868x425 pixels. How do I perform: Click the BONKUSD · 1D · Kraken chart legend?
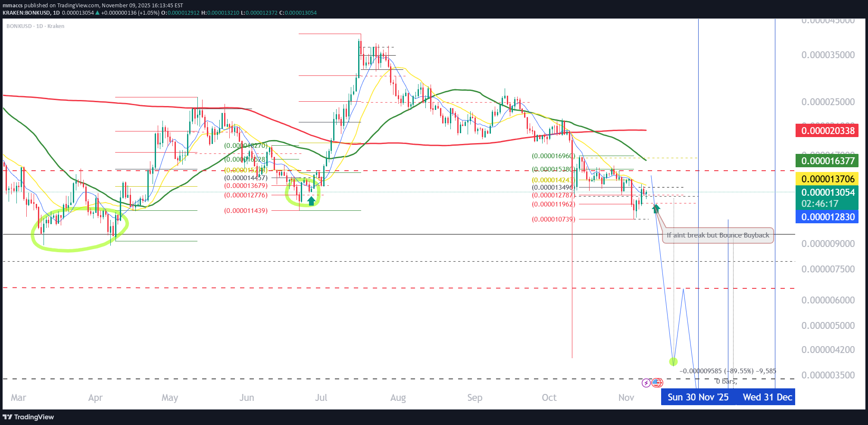pos(35,26)
